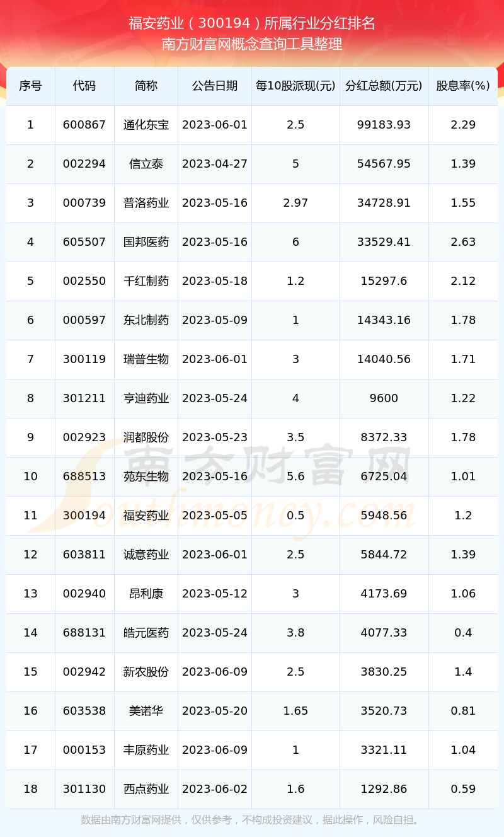
Task: Select stock code 002294
Action: tap(84, 164)
